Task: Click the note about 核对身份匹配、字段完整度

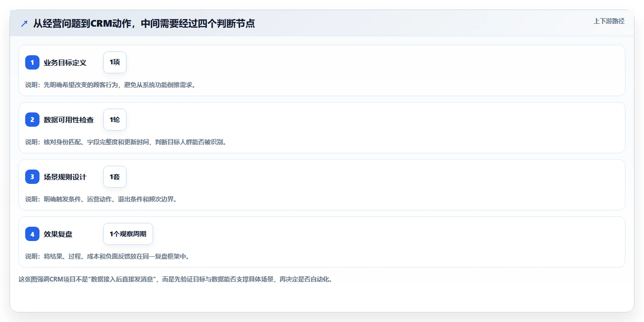Action: (126, 142)
